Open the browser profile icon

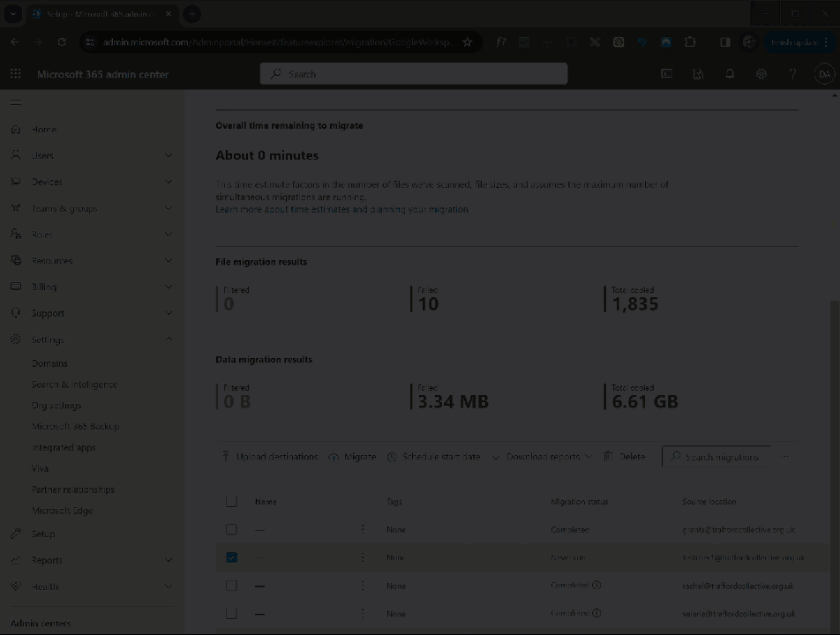click(x=749, y=41)
